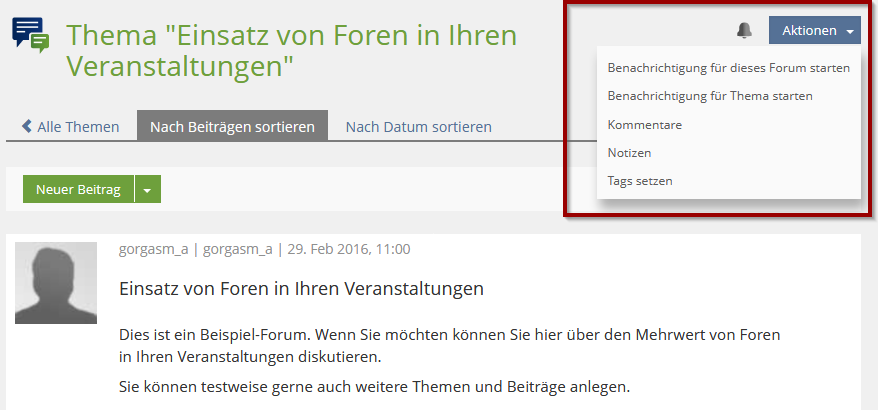This screenshot has width=878, height=410.
Task: Click the caret arrow on Aktionen button
Action: click(850, 32)
